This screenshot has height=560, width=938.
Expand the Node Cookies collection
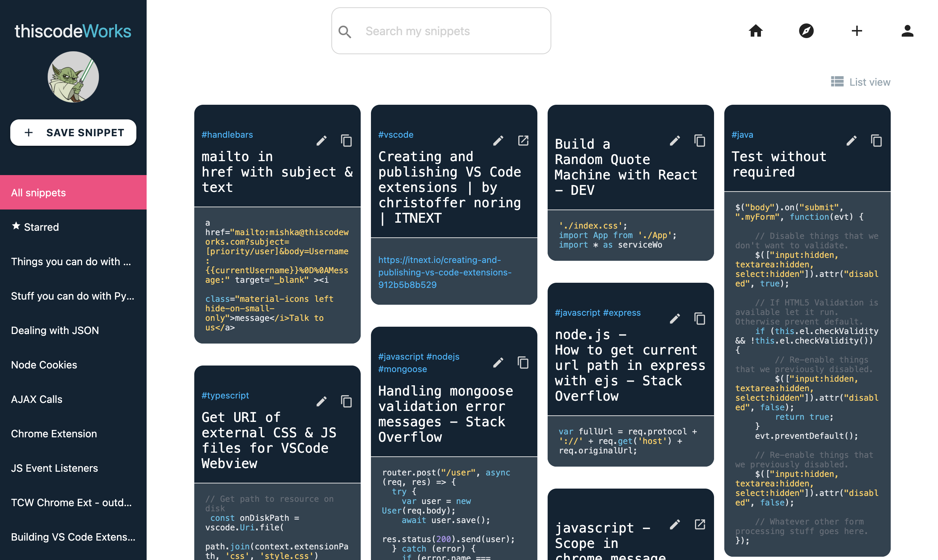(44, 365)
